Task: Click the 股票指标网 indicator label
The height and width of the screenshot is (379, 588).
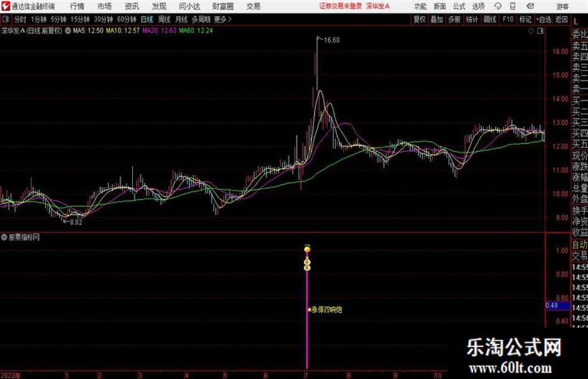Action: coord(24,237)
